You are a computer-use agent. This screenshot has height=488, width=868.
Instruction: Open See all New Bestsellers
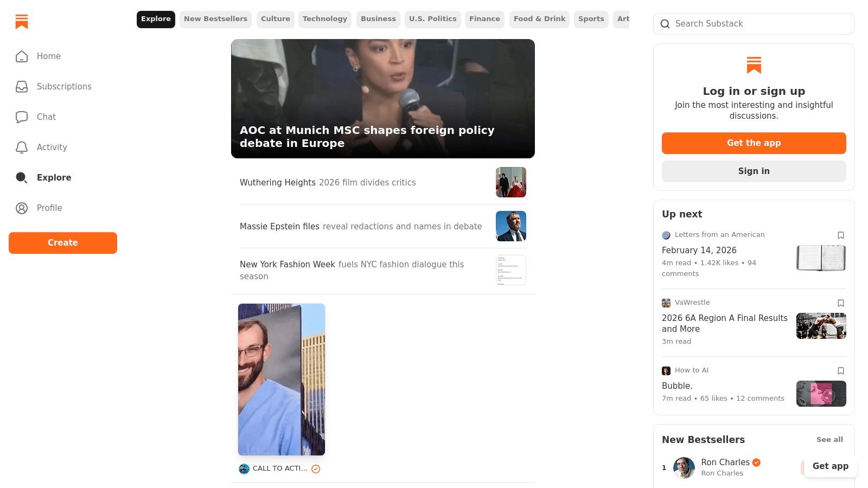[x=829, y=439]
